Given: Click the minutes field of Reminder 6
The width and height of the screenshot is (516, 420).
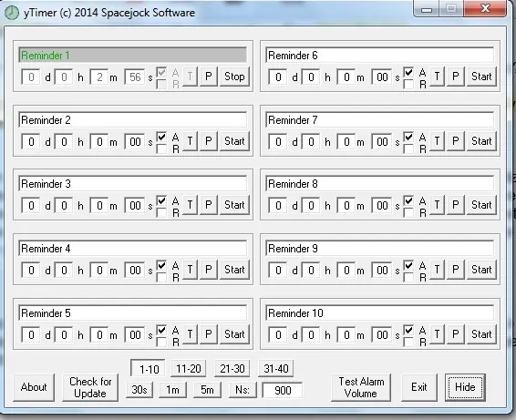Looking at the screenshot, I should tap(346, 77).
